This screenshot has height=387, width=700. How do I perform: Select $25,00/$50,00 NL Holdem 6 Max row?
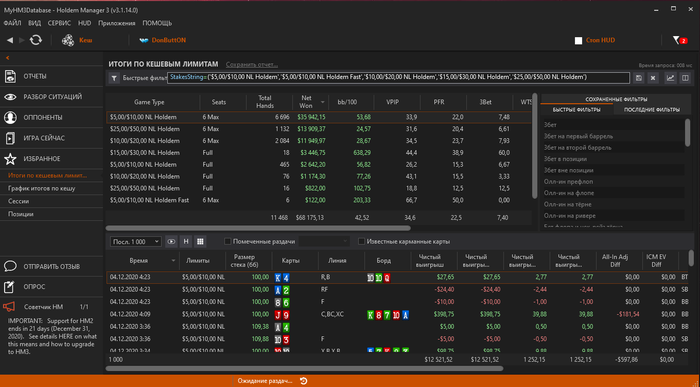click(319, 129)
